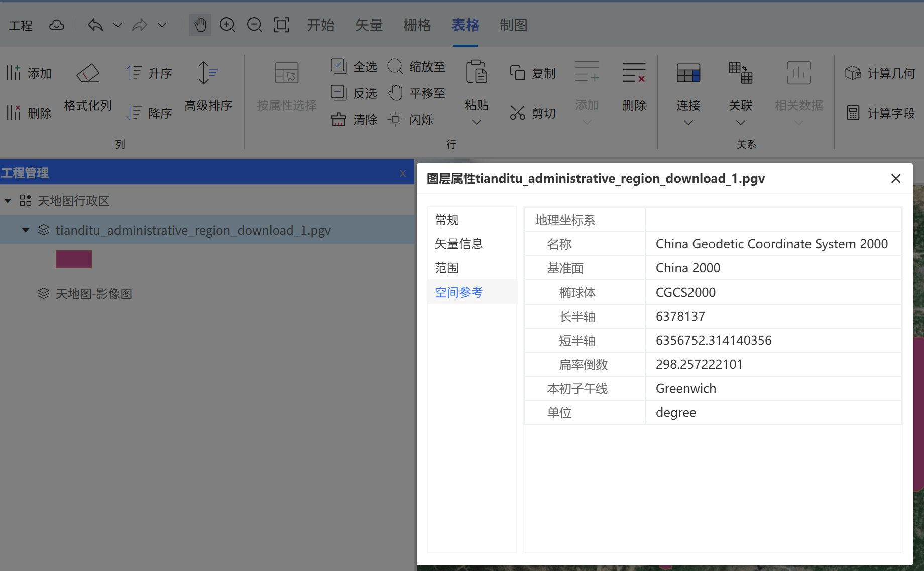Open the redo history dropdown arrow
Viewport: 924px width, 571px height.
[162, 25]
